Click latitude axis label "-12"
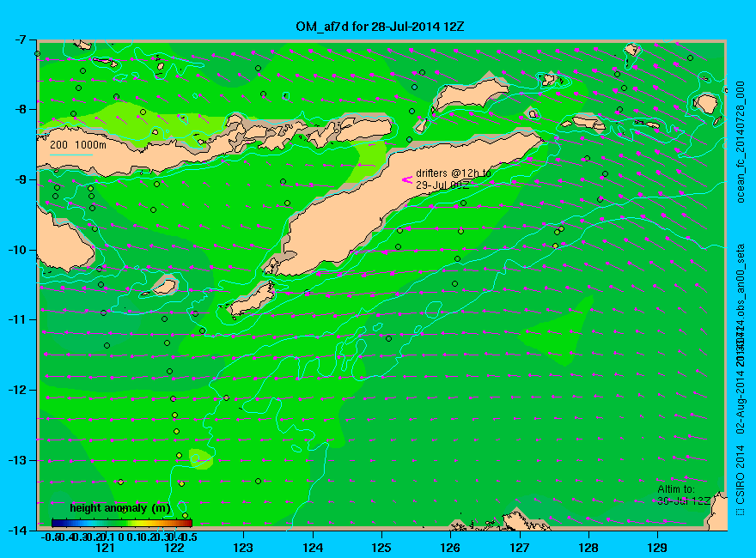Image resolution: width=756 pixels, height=558 pixels. click(17, 390)
